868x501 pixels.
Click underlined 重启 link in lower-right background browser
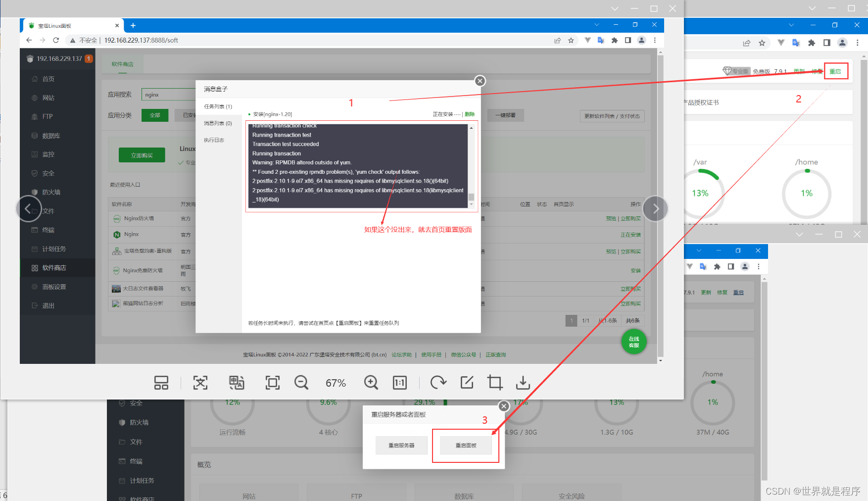(738, 292)
